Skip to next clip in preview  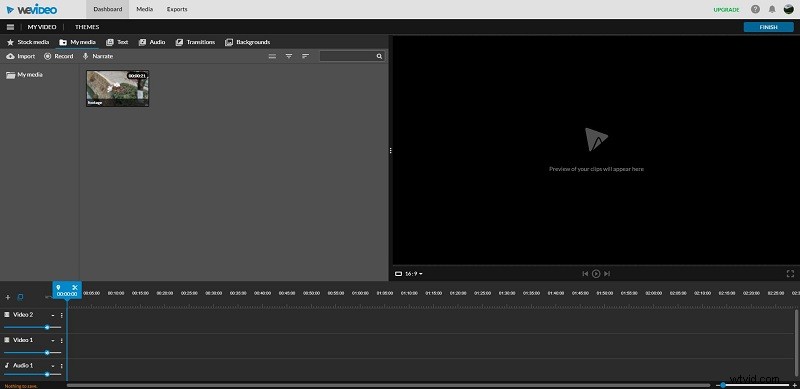607,274
